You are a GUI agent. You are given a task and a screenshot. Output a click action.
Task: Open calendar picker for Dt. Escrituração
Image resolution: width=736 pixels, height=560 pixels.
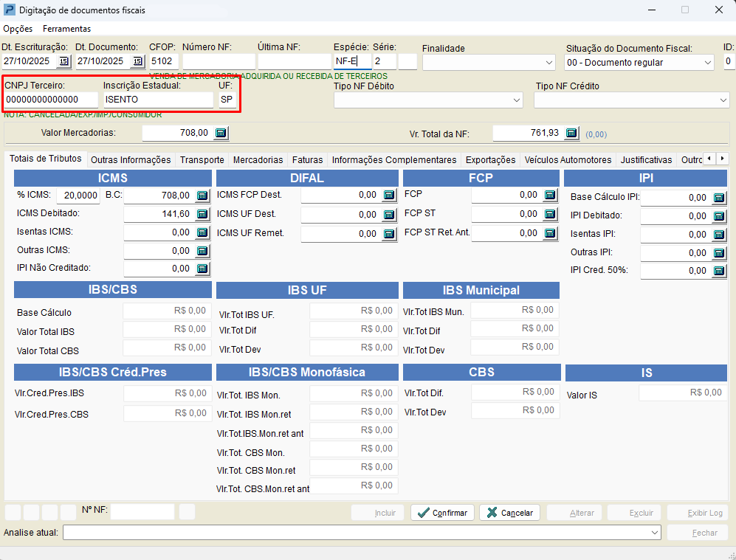click(63, 61)
